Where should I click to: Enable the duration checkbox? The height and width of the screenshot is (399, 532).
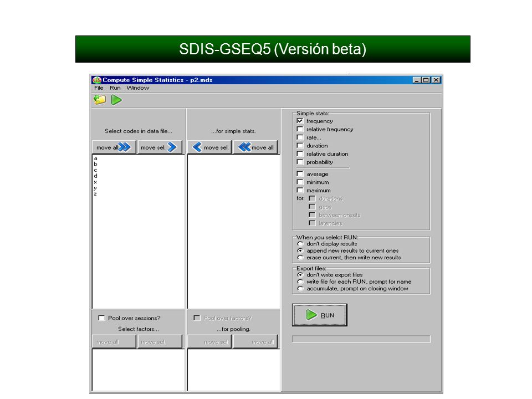pos(300,146)
